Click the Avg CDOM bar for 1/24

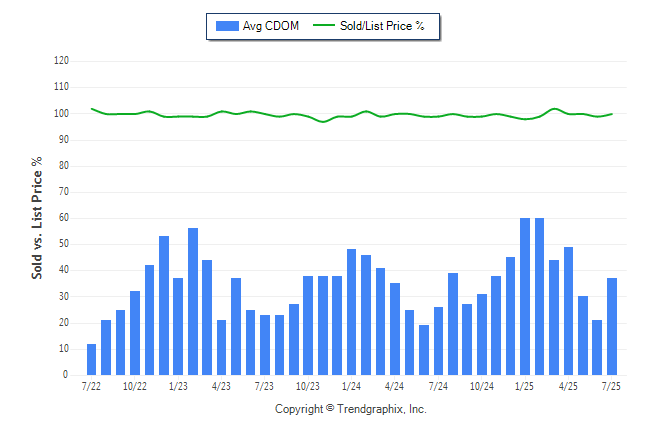point(351,312)
